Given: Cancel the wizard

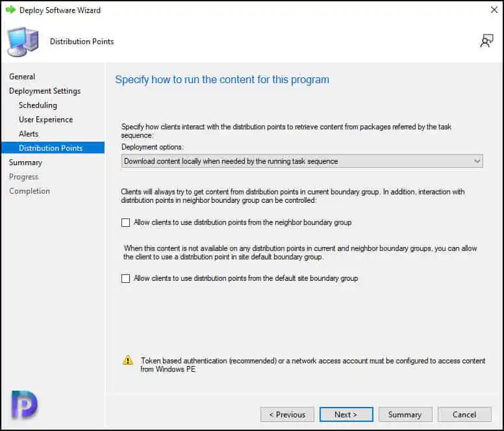Looking at the screenshot, I should coord(464,415).
